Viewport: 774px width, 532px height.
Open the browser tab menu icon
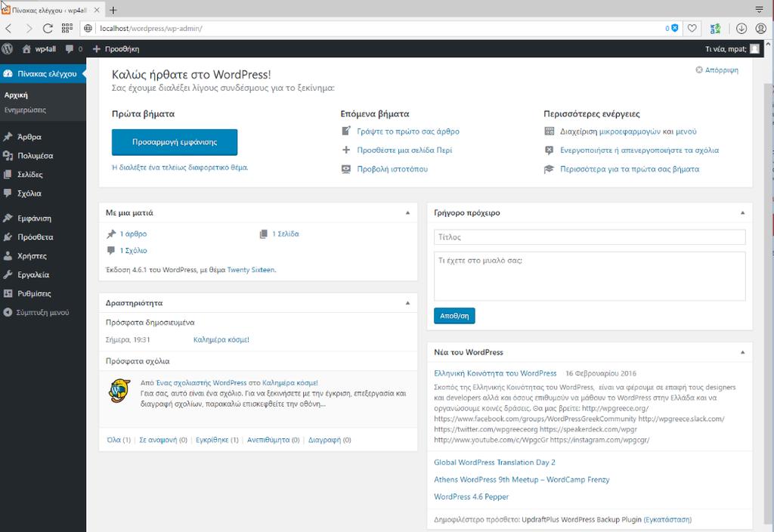[760, 9]
